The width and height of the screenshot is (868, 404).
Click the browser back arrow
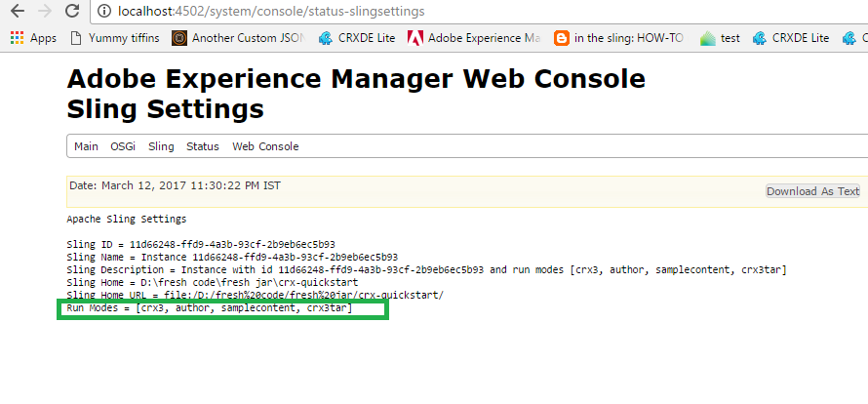(18, 11)
